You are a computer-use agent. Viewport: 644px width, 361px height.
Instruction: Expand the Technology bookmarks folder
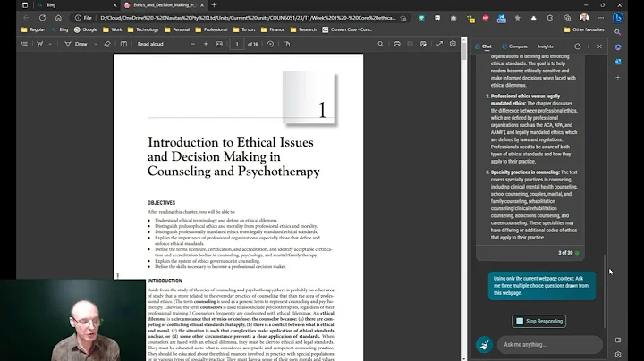(143, 29)
